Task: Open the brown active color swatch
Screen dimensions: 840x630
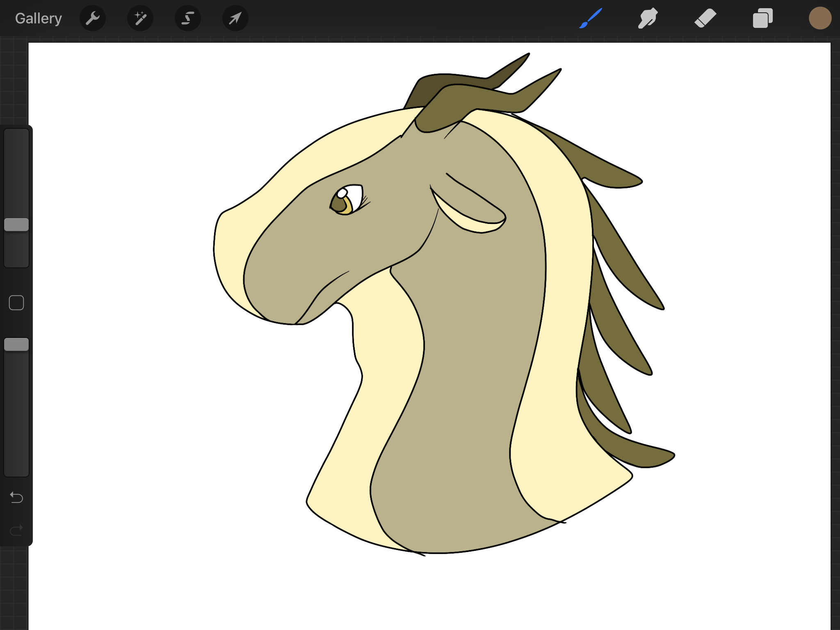Action: (x=820, y=18)
